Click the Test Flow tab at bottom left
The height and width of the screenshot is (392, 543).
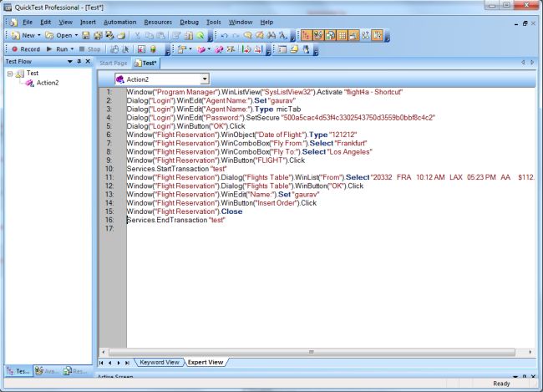[18, 371]
